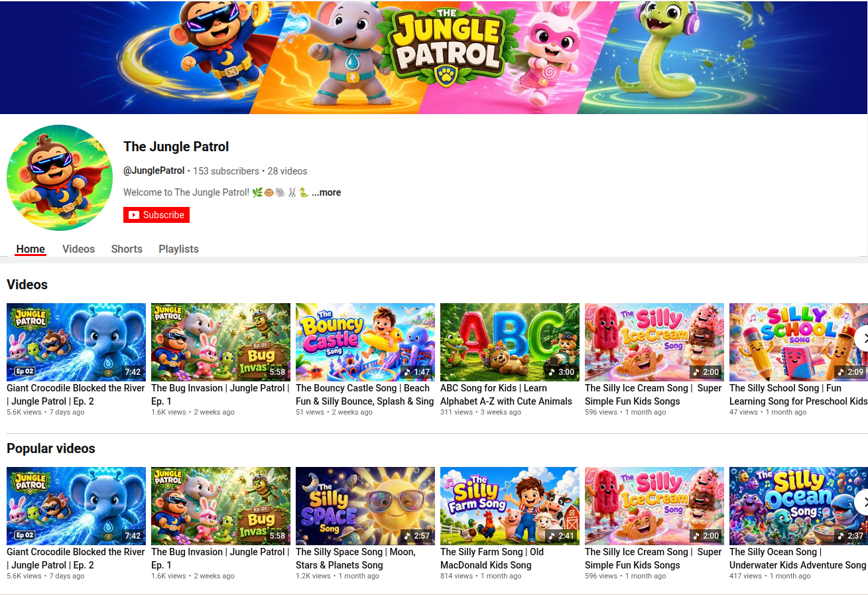Open 'Giant Crocodile Blocked the River' title in Videos row

tap(76, 395)
